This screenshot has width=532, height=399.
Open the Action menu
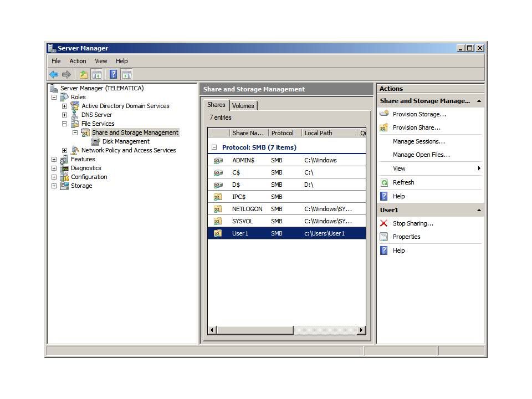(x=78, y=61)
